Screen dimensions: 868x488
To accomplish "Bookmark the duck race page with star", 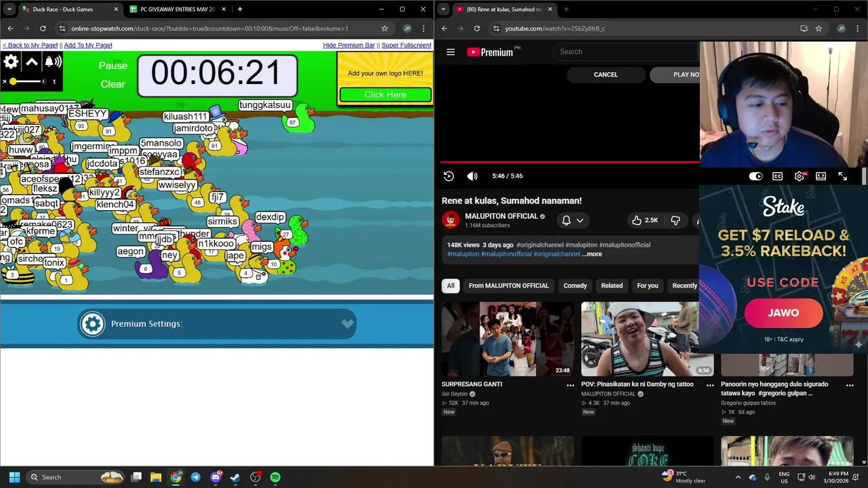I will click(384, 28).
